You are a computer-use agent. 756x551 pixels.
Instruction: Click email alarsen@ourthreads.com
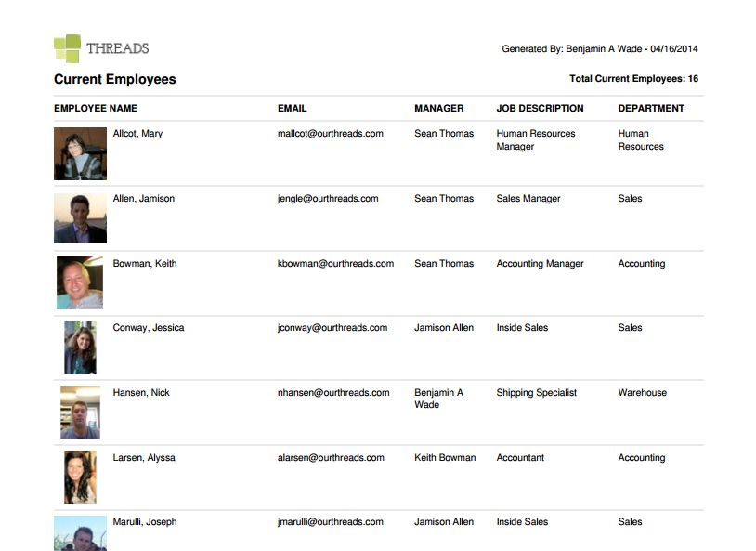331,457
